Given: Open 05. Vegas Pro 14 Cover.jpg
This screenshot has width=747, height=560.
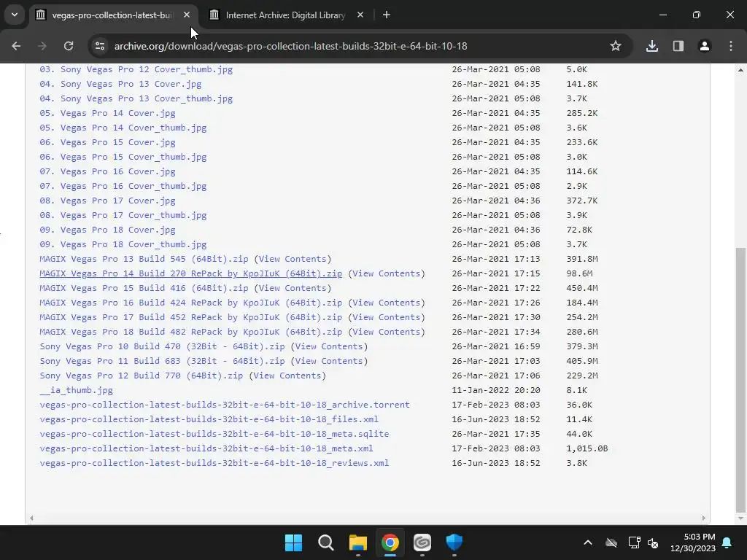Looking at the screenshot, I should coord(108,113).
